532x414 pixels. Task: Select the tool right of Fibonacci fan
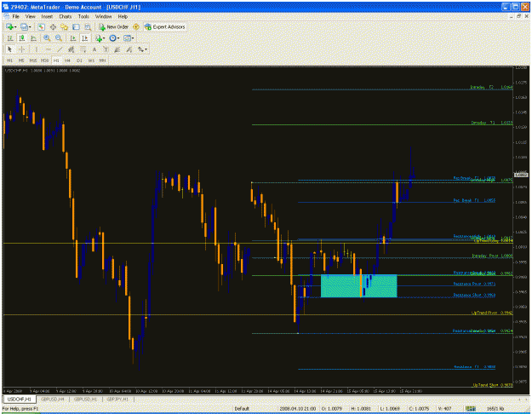[129, 49]
